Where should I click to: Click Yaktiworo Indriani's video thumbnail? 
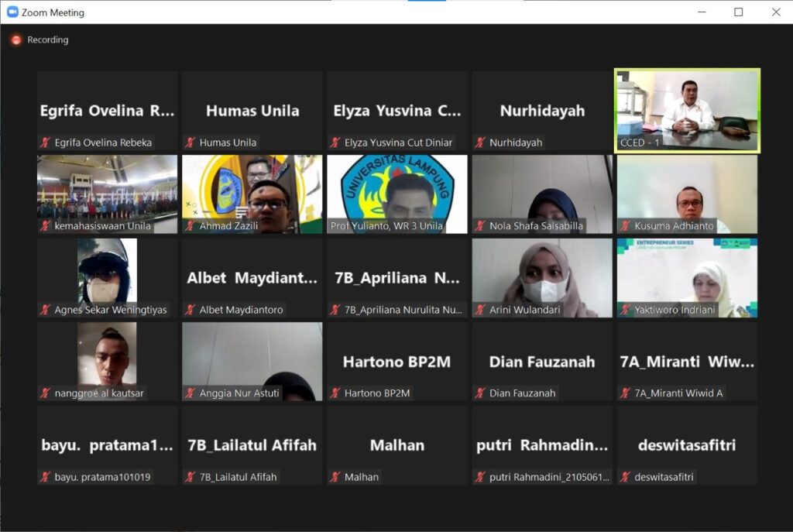click(687, 277)
